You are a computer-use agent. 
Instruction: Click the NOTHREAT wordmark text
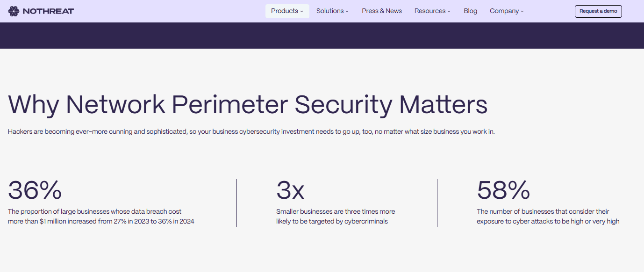pyautogui.click(x=48, y=11)
